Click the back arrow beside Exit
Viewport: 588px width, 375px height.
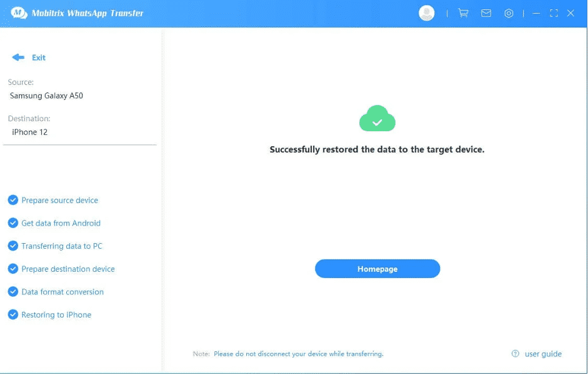tap(17, 57)
